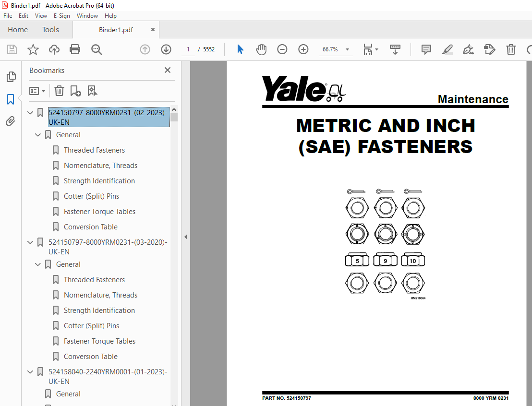Switch to the Home tab
This screenshot has width=532, height=406.
[18, 29]
